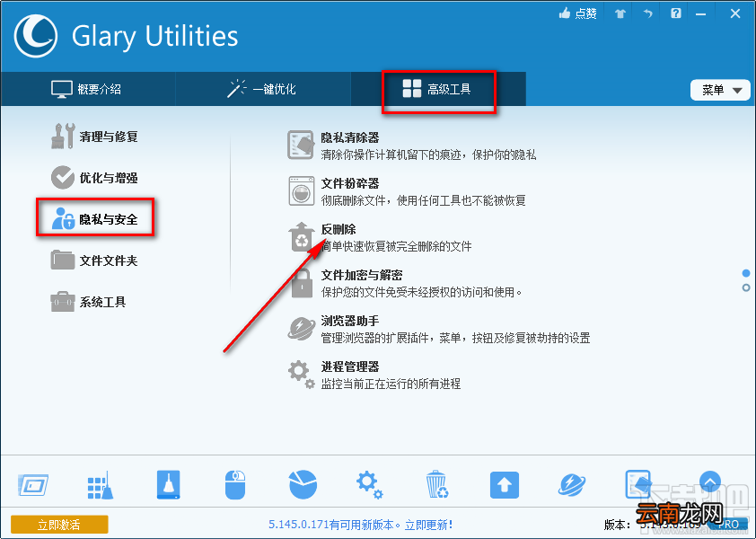The width and height of the screenshot is (756, 539).
Task: Open registry cleaner grid-and-broom dock icon
Action: click(101, 485)
